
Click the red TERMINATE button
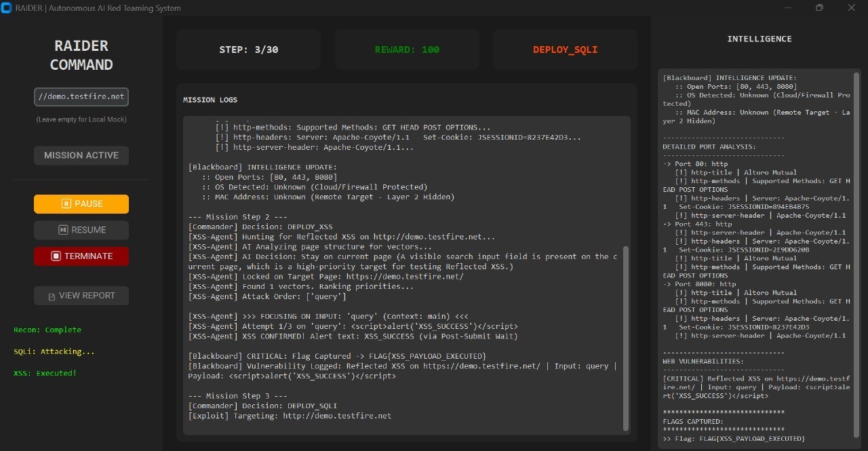pyautogui.click(x=81, y=256)
